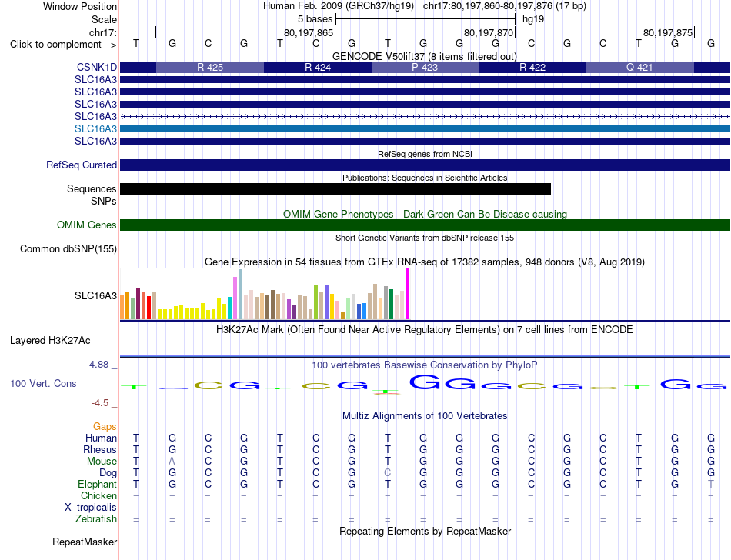Open 'Repeating Elements by RepeatMasker' title
731x560 pixels.
click(426, 531)
